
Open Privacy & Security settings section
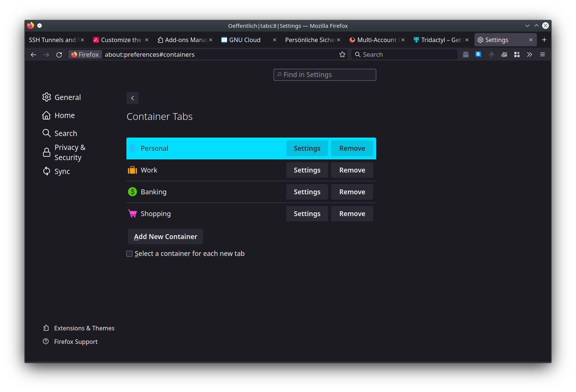70,152
